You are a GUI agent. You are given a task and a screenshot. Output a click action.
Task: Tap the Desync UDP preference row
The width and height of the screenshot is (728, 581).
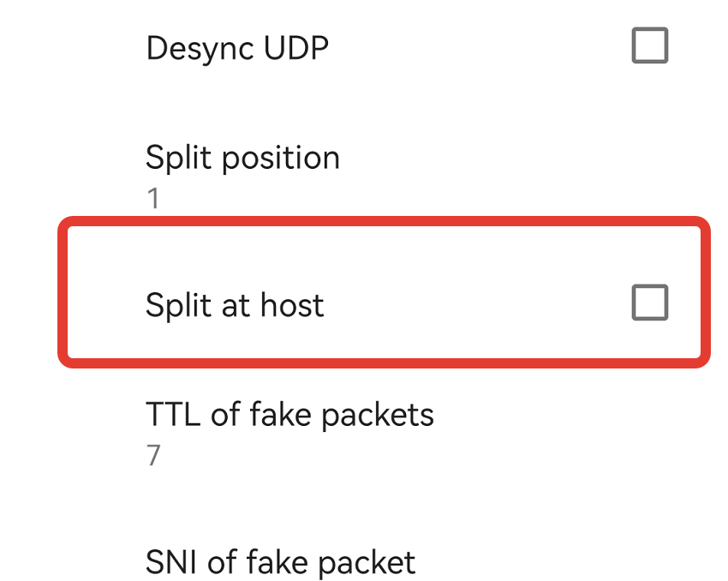[385, 48]
